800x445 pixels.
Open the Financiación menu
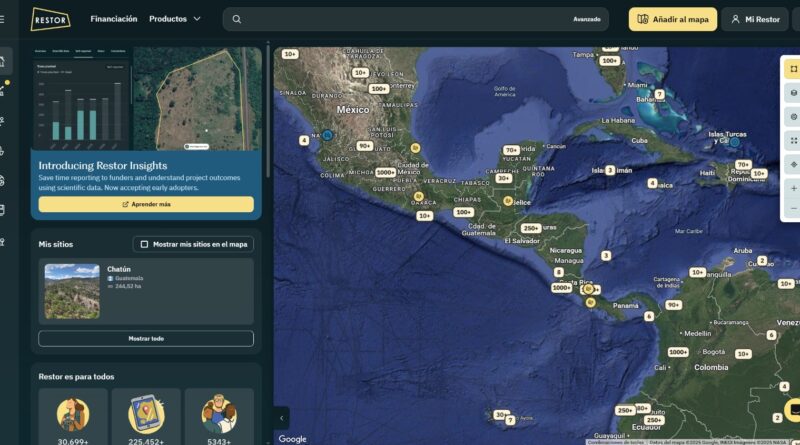(x=114, y=19)
